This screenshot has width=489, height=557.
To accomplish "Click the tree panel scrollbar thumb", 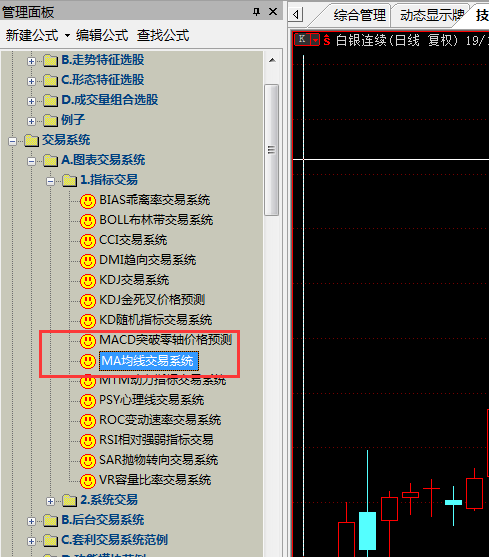I will [272, 150].
